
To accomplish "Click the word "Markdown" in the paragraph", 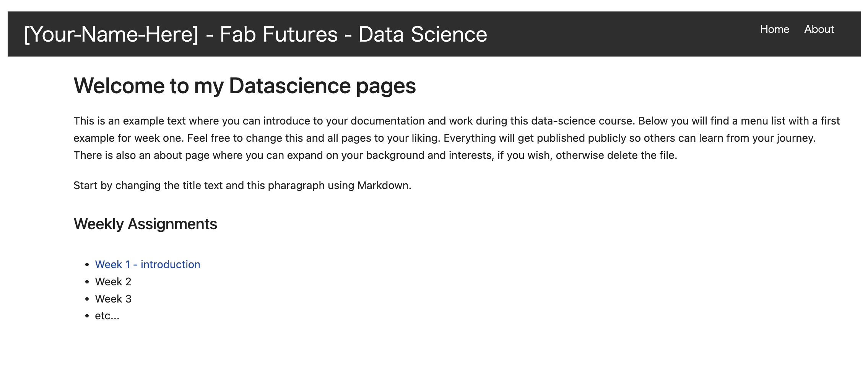I will click(x=383, y=186).
